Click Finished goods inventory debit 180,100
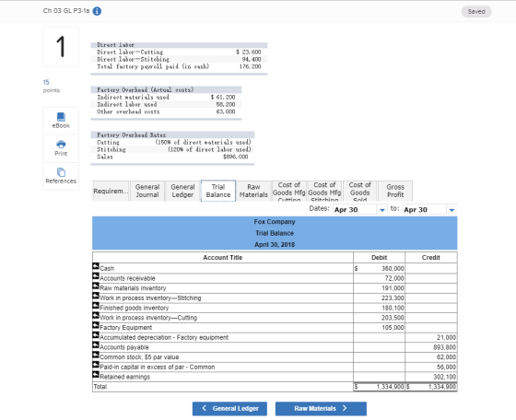 393,308
